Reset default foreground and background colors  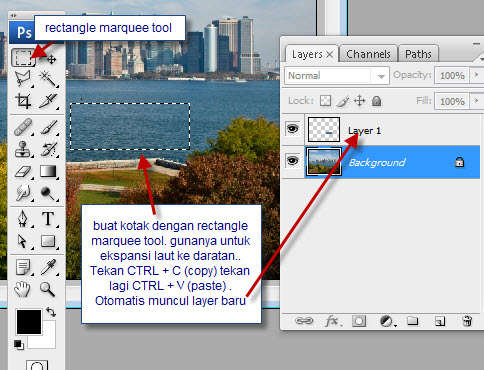pos(19,345)
